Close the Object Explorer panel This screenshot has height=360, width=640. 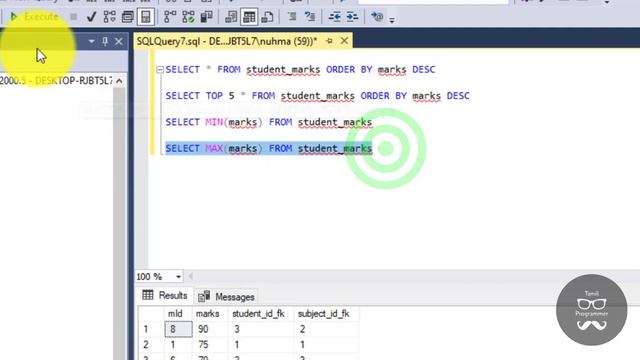click(119, 41)
